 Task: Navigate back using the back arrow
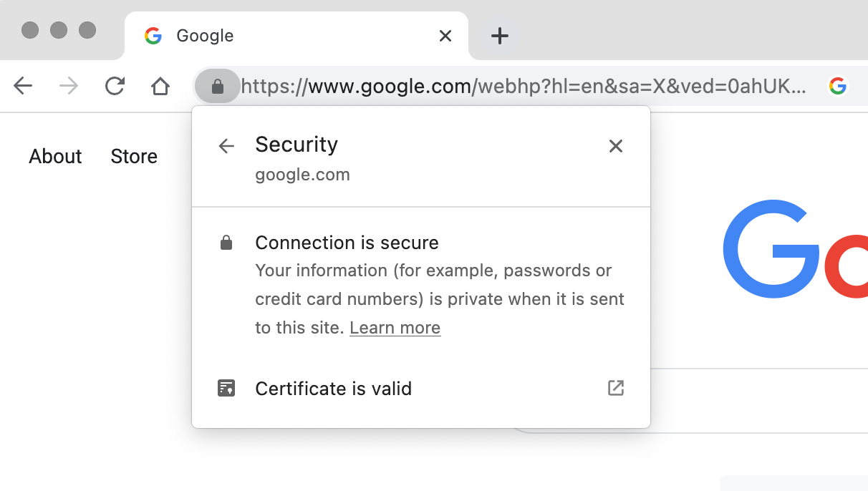coord(22,86)
